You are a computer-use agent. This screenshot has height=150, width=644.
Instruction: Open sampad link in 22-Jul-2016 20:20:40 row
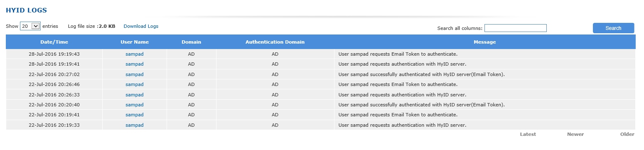click(135, 105)
